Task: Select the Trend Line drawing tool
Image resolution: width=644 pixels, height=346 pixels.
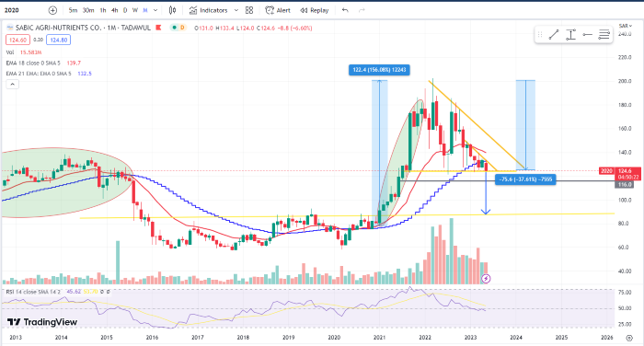Action: coord(554,35)
